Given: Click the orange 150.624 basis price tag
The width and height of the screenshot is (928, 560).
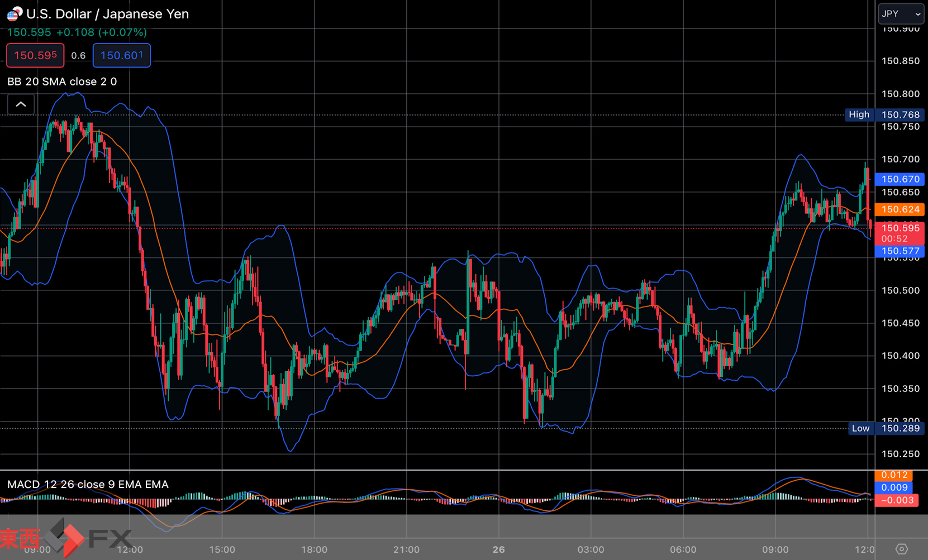Looking at the screenshot, I should point(900,209).
